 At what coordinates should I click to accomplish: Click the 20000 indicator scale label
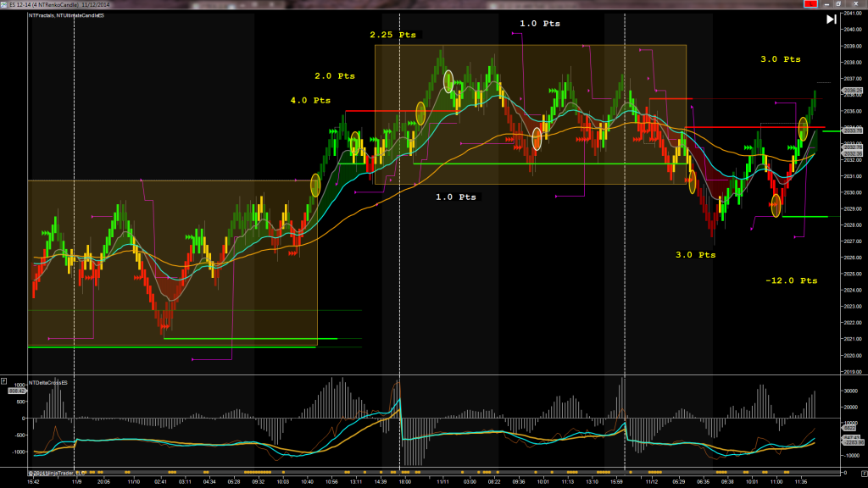point(850,408)
